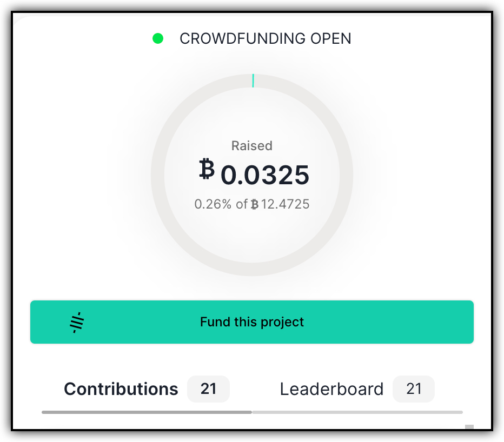Switch to the Leaderboard tab
504x442 pixels.
pyautogui.click(x=331, y=389)
